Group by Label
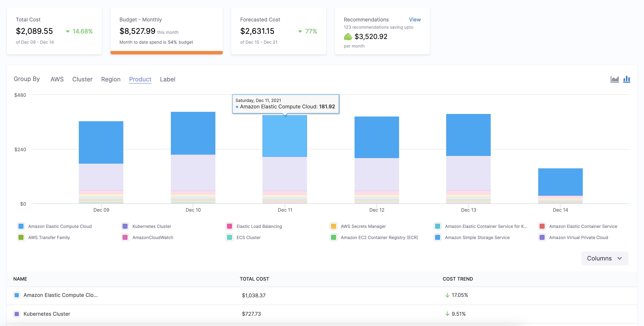Screen dimensions: 644x326 coord(167,79)
